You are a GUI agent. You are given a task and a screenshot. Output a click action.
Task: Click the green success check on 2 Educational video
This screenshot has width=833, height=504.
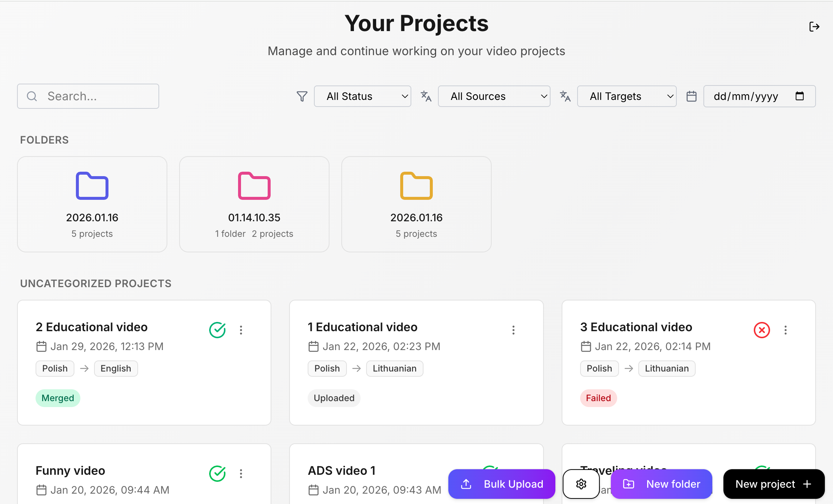tap(217, 330)
